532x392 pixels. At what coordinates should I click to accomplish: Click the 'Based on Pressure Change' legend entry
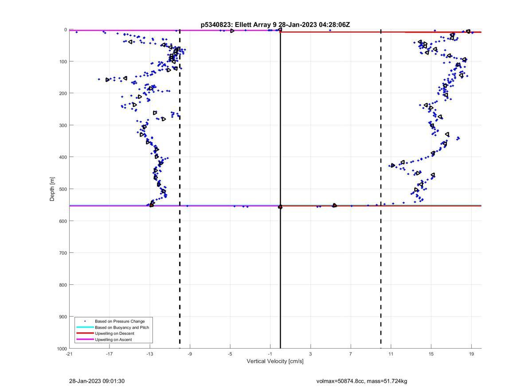coord(120,321)
